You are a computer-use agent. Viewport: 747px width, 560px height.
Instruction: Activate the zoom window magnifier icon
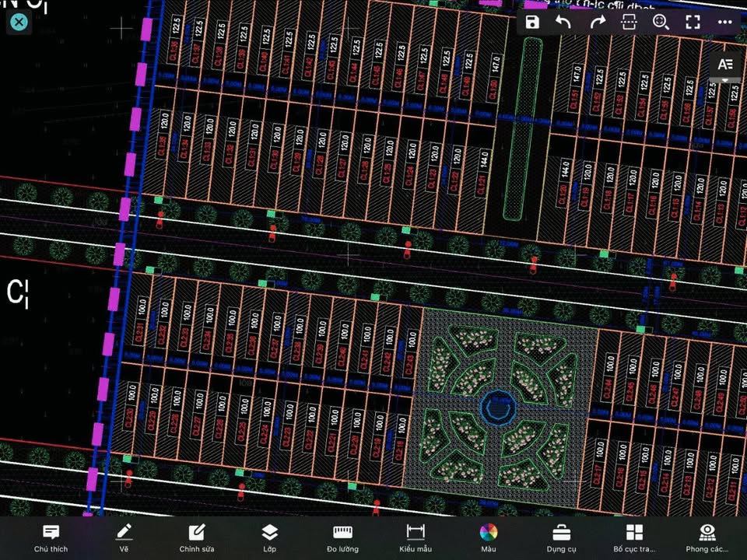tap(661, 22)
